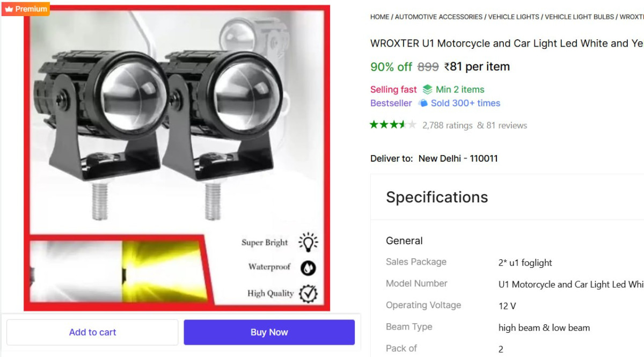
Task: Click the blue Sold 300+ times icon
Action: pos(423,103)
